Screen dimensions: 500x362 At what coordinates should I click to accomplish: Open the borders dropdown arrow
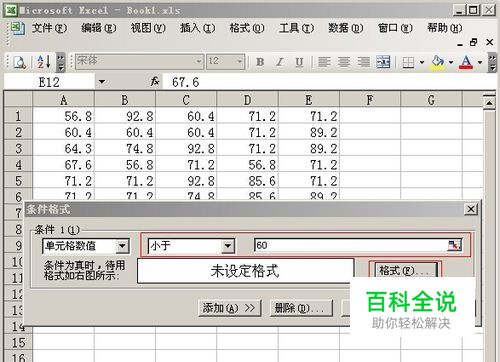click(422, 62)
